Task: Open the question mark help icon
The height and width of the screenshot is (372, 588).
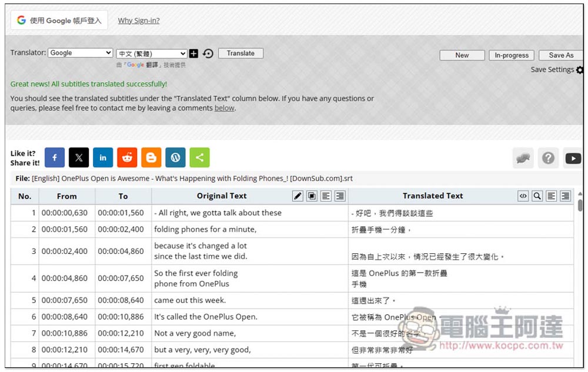Action: (x=548, y=158)
